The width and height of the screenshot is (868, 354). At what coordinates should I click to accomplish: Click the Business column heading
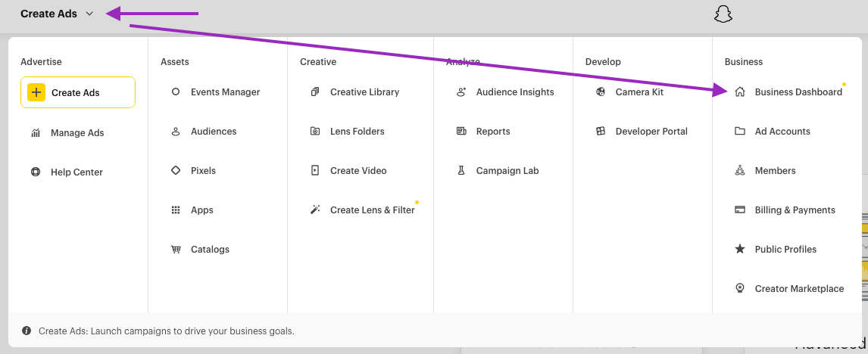[x=744, y=61]
